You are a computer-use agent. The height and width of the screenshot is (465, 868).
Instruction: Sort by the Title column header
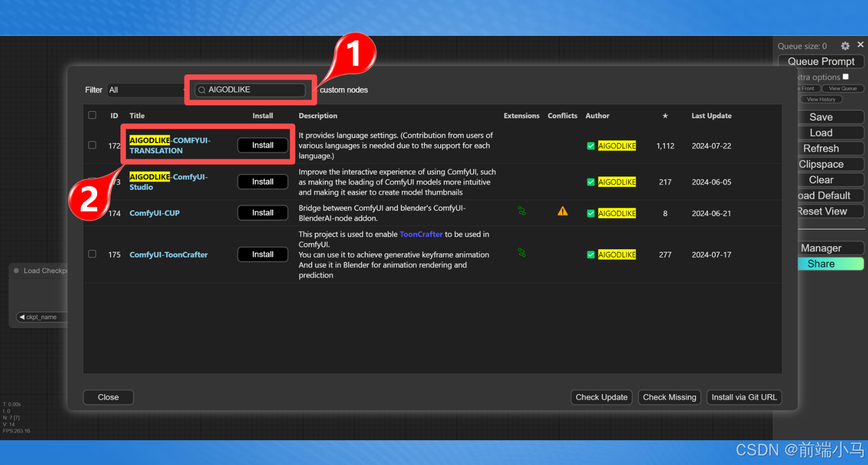[x=137, y=116]
